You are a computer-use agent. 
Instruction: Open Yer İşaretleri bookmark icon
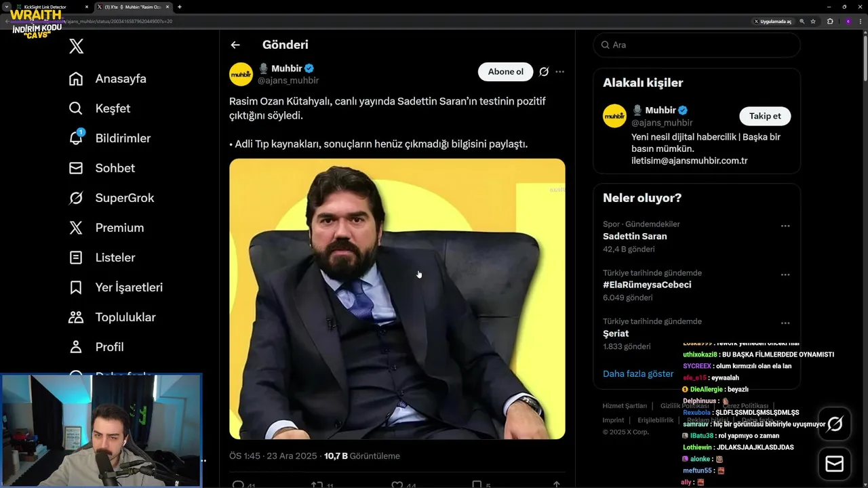[x=77, y=287]
